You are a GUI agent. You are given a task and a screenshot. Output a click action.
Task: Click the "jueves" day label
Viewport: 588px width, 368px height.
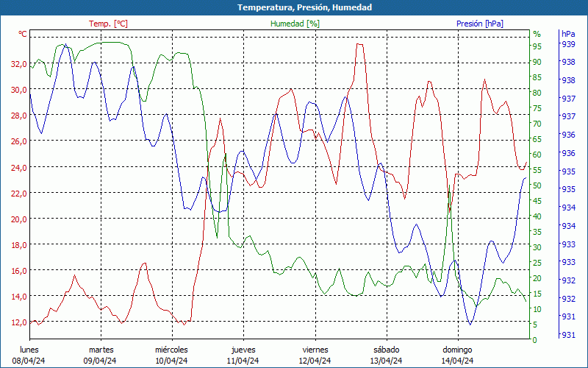coord(243,350)
